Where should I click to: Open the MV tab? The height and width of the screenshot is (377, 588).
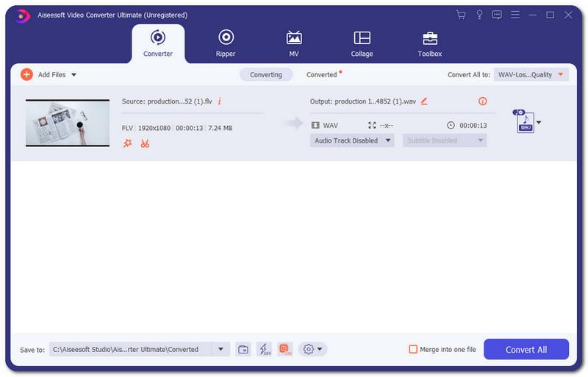click(x=294, y=43)
